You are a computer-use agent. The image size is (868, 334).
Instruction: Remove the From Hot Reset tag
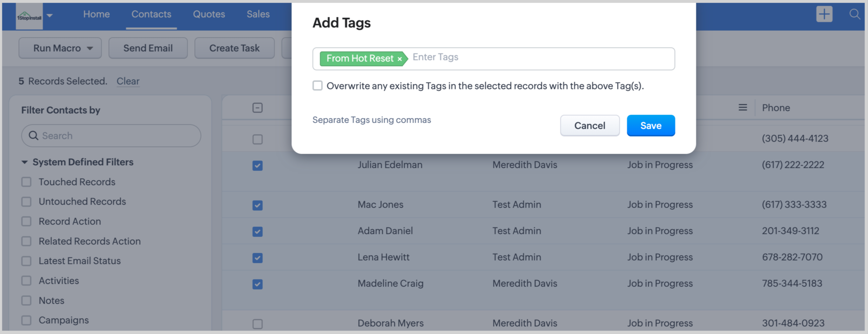click(x=399, y=59)
